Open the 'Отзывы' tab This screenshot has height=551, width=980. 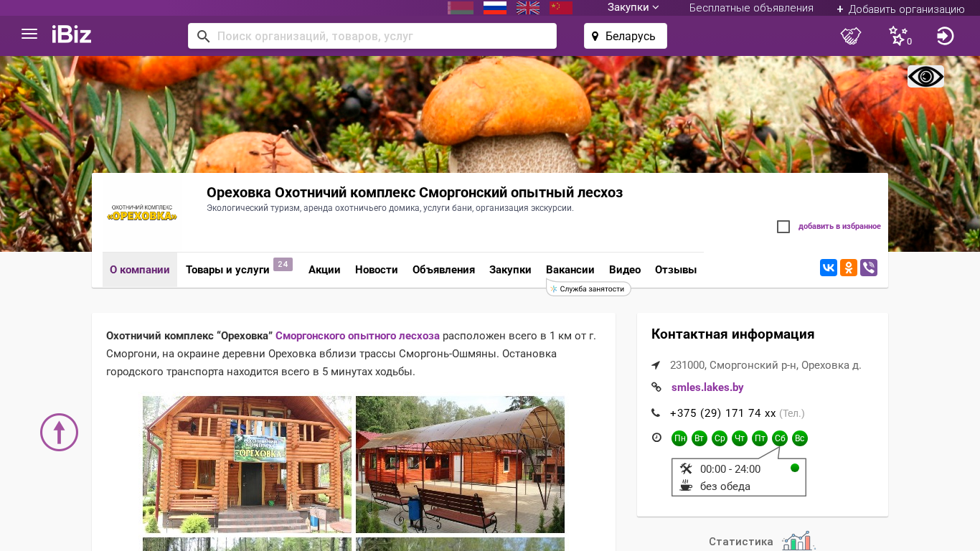(676, 270)
